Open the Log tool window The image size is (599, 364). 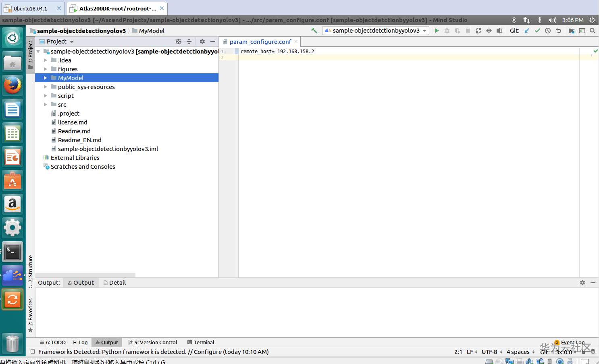click(80, 343)
